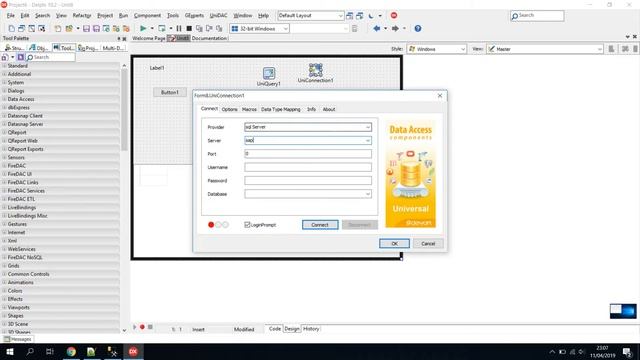Click the play macro triangle icon
Viewport: 640px width, 360px height.
(x=134, y=327)
